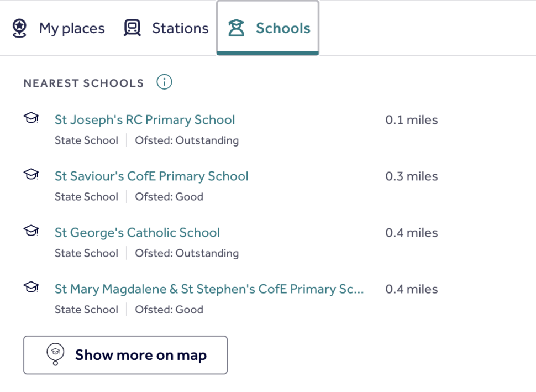The width and height of the screenshot is (536, 392).
Task: Click the My places star pin icon
Action: coord(19,28)
